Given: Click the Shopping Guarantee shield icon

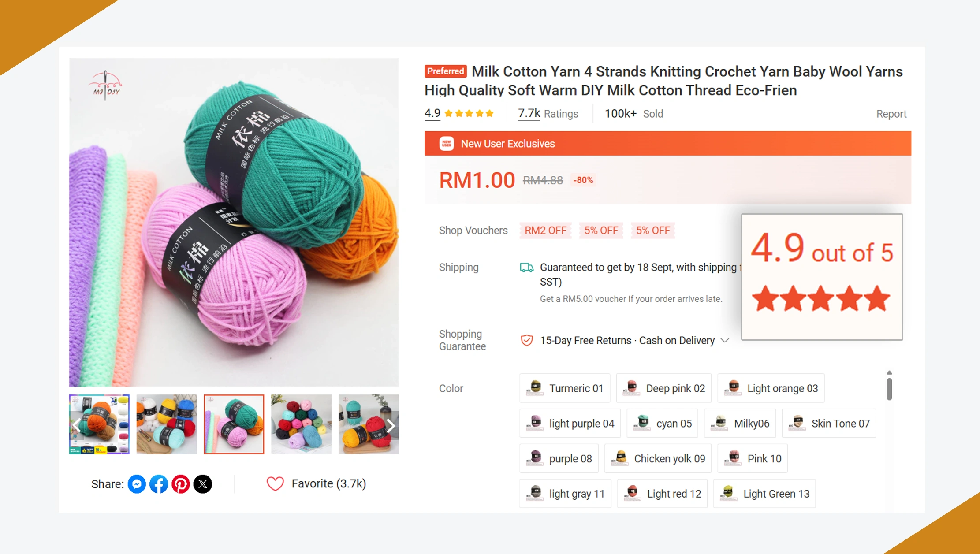Looking at the screenshot, I should tap(526, 340).
